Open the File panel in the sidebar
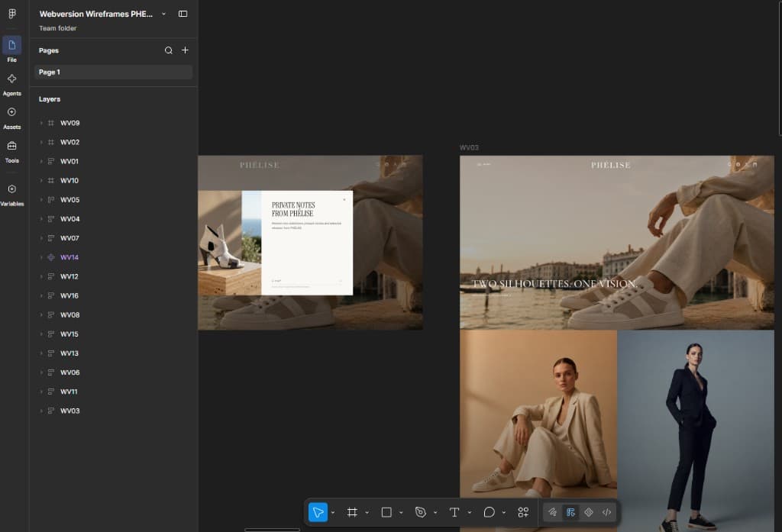The width and height of the screenshot is (782, 532). (12, 50)
